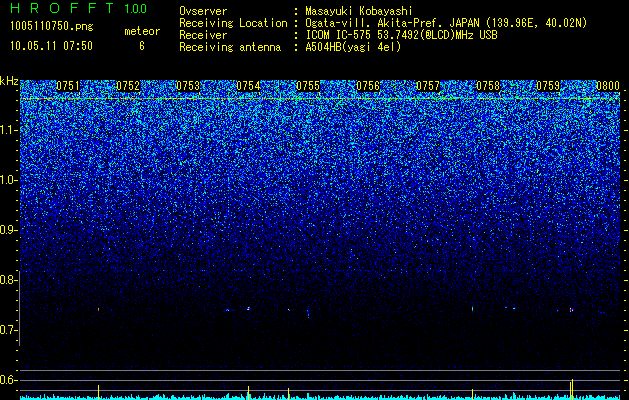The height and width of the screenshot is (400, 629).
Task: Click the 0758 time marker
Action: point(488,86)
